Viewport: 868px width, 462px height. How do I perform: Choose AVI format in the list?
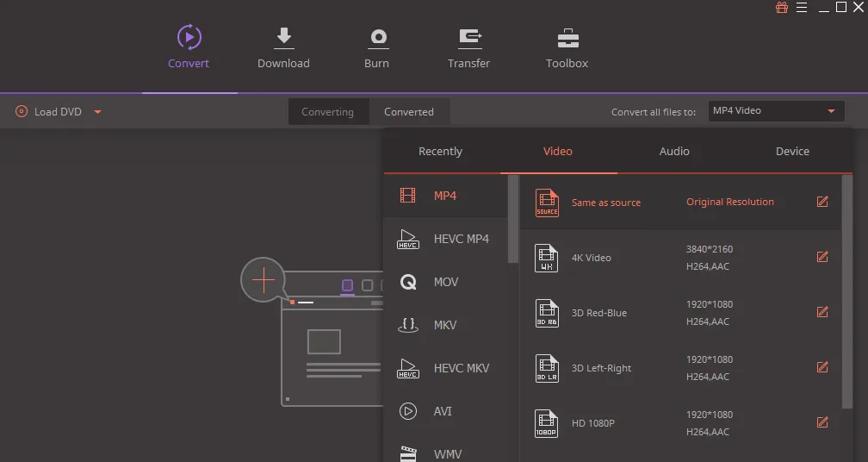click(x=446, y=411)
